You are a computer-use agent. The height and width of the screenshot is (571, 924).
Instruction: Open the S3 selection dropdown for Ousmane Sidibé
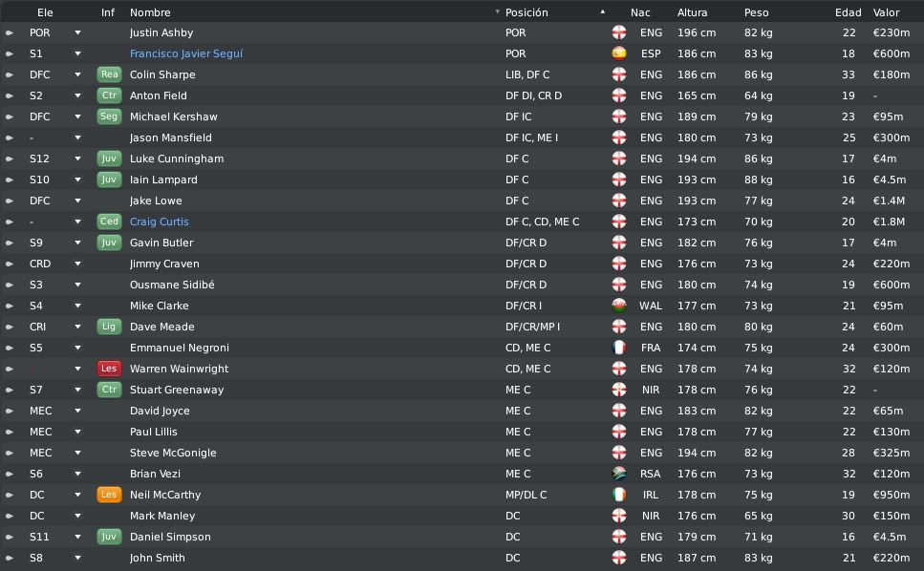click(x=77, y=285)
